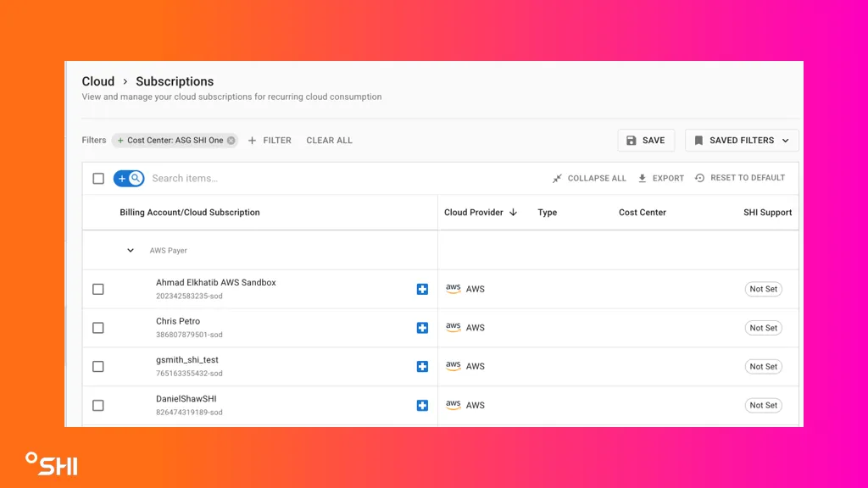The width and height of the screenshot is (868, 488).
Task: Click the AWS logo in the Ahmad Elkhatib row
Action: [453, 289]
